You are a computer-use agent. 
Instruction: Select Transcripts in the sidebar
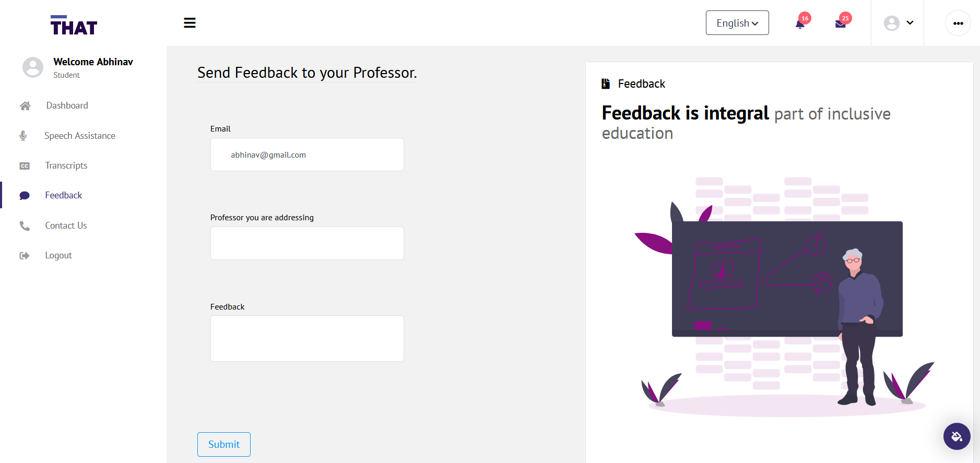click(x=66, y=165)
